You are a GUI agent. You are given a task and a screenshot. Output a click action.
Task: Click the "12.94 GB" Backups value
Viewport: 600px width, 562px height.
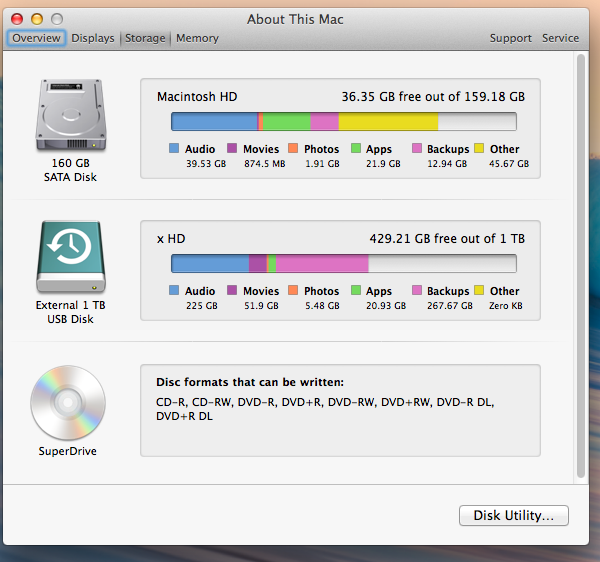[x=447, y=164]
